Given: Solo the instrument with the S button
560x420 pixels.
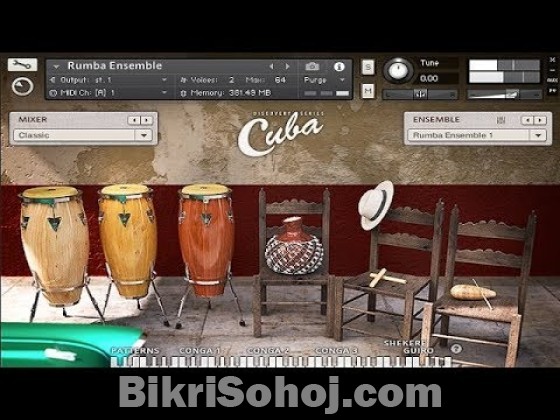Looking at the screenshot, I should (x=368, y=67).
